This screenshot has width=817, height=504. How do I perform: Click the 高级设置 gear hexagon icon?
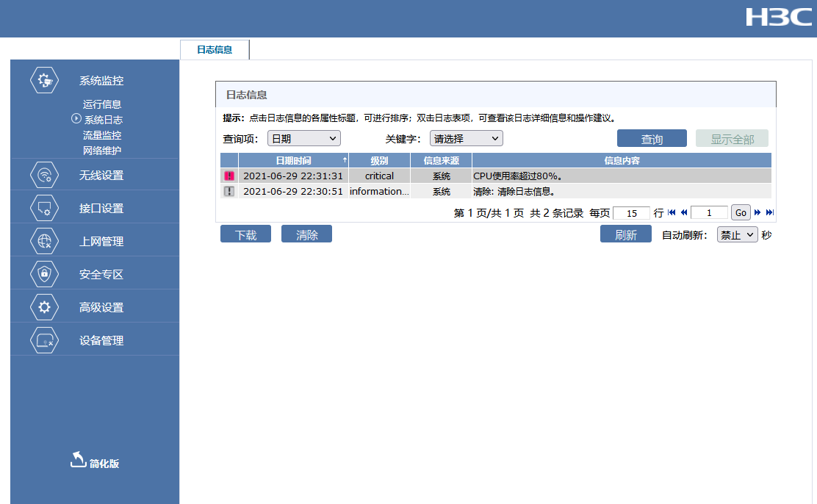tap(44, 307)
